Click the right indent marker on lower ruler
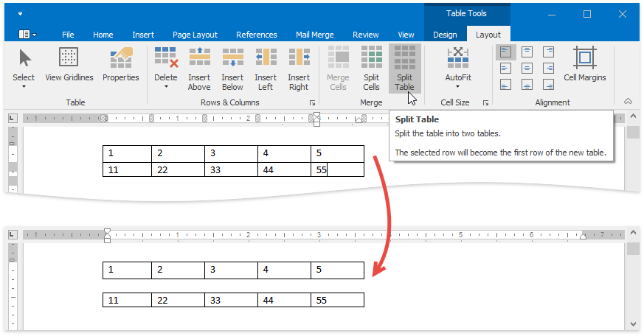Image resolution: width=644 pixels, height=336 pixels. [x=583, y=235]
